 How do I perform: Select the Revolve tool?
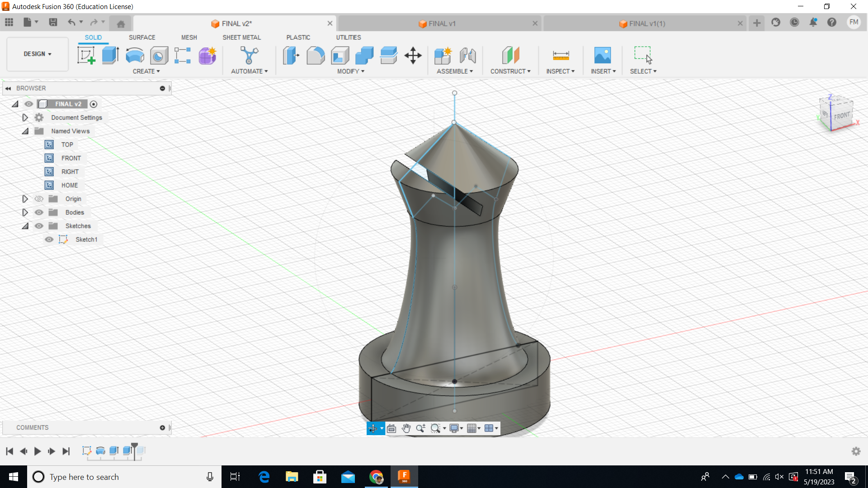pyautogui.click(x=134, y=55)
